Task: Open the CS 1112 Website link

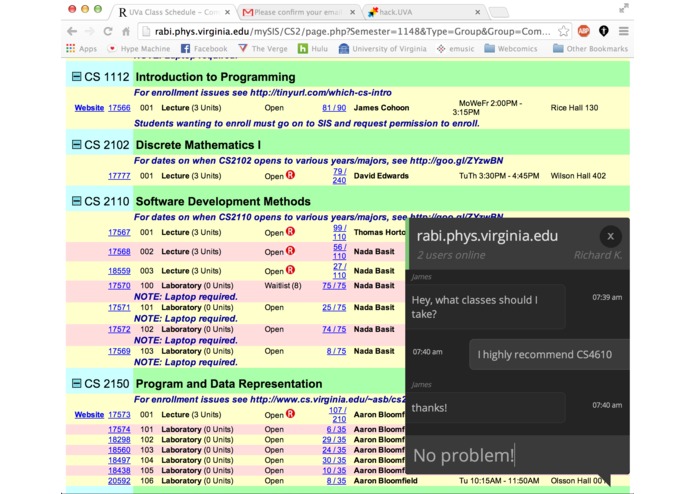Action: tap(89, 108)
